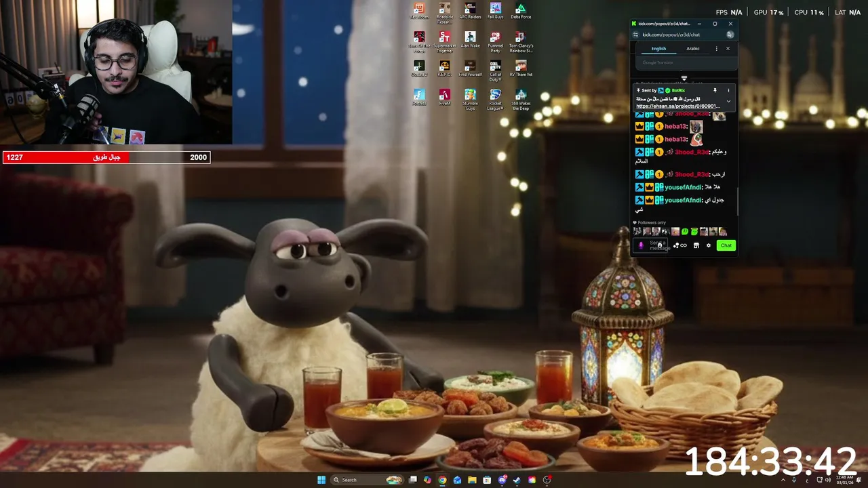This screenshot has height=488, width=868.
Task: Click the green Chat send button
Action: [726, 245]
